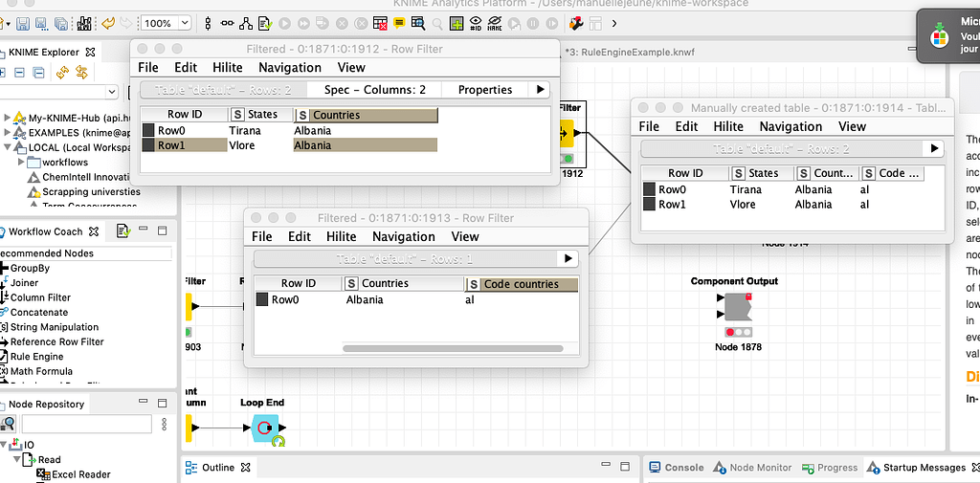Click the green plus component icon
This screenshot has height=483, width=980.
click(x=457, y=24)
